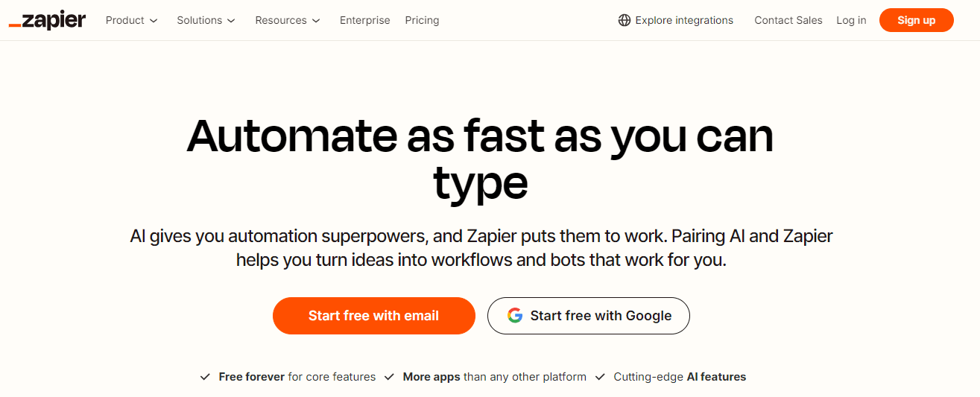980x397 pixels.
Task: Open the Log in link
Action: [851, 20]
